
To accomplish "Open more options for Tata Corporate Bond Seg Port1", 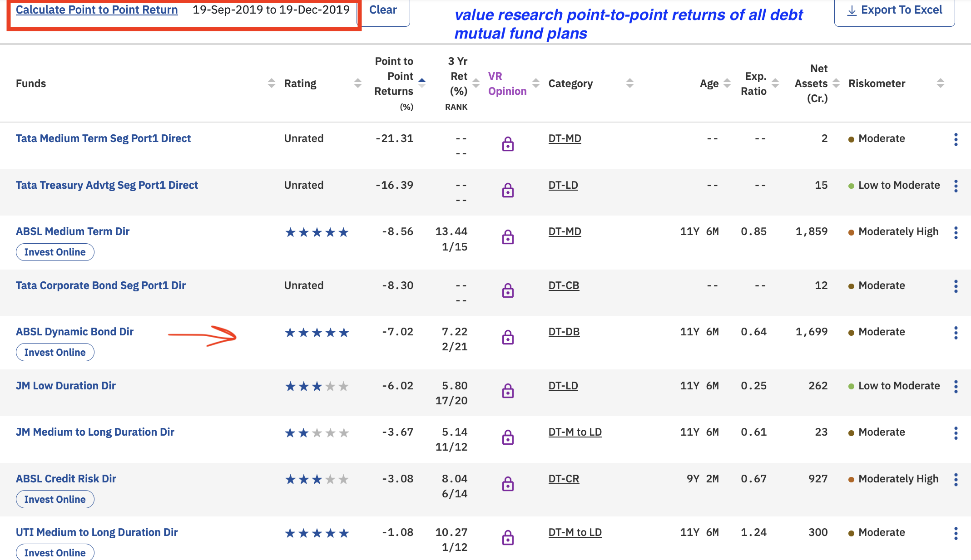I will point(956,286).
